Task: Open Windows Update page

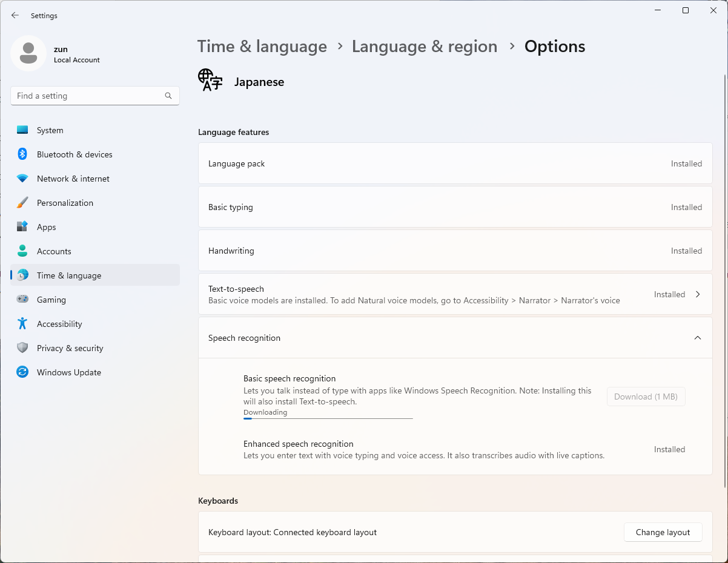Action: pos(95,372)
